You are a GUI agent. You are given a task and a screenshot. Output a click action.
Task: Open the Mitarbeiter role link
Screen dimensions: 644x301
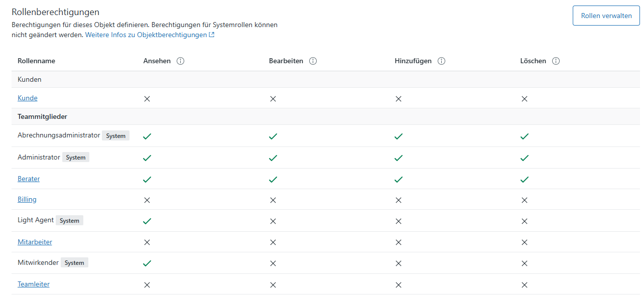pyautogui.click(x=35, y=242)
